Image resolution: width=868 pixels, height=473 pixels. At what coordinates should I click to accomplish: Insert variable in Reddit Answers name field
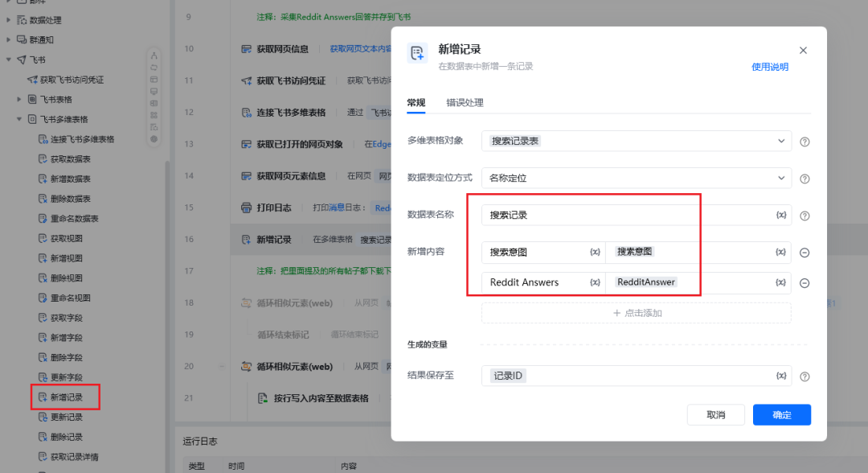pyautogui.click(x=595, y=282)
